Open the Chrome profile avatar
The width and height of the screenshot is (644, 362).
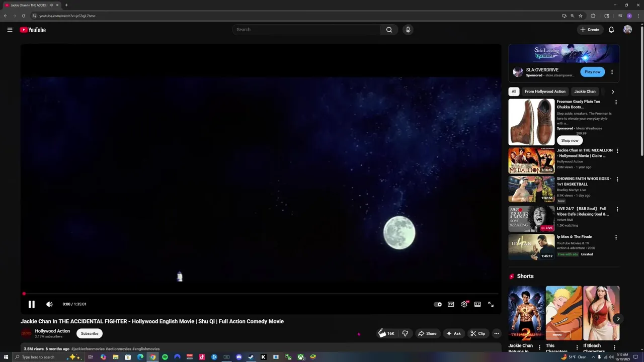(629, 16)
